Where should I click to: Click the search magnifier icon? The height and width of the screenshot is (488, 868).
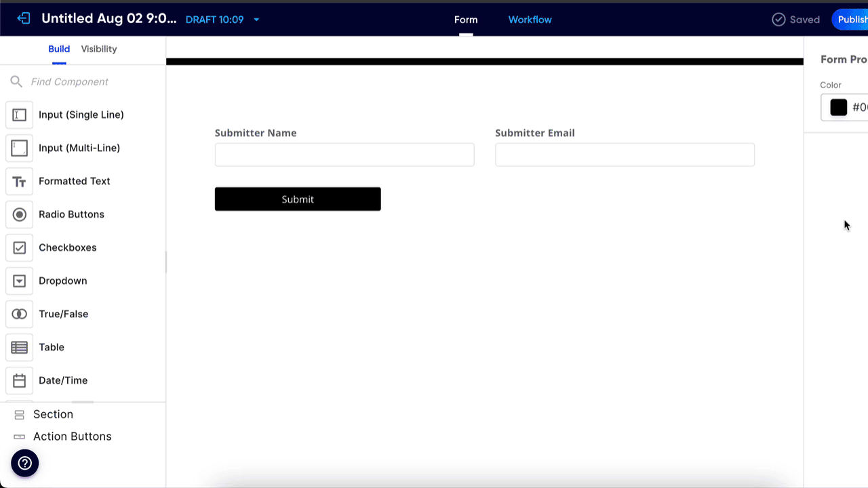click(x=16, y=82)
